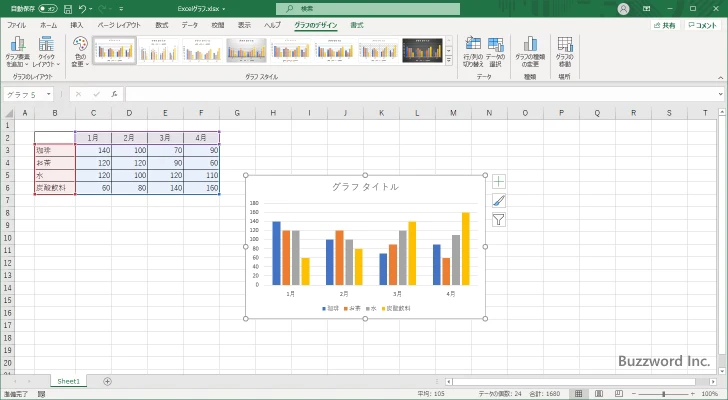Open the Add Chart Element menu (グラフ要素を追加)
Screen dimensions: 728x400
coord(18,51)
